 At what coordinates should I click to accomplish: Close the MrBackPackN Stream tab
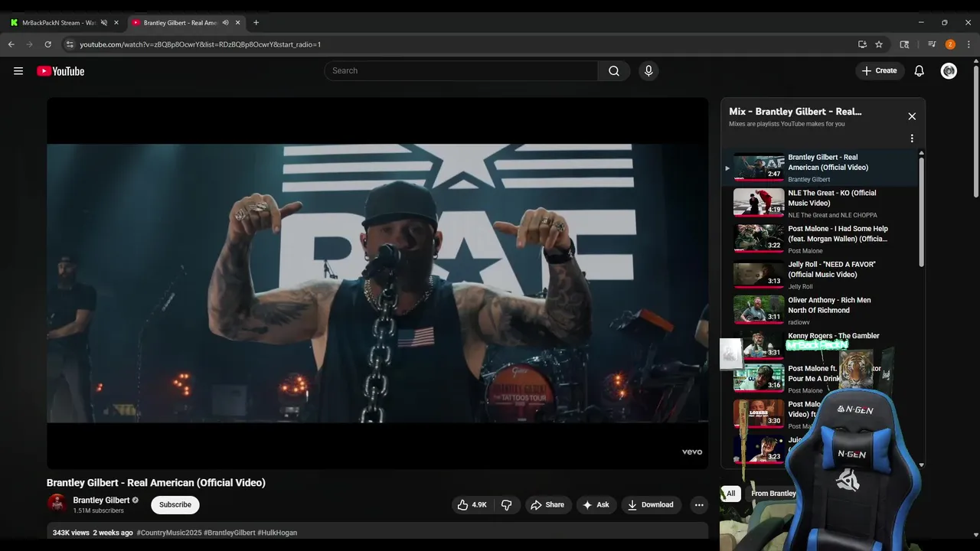point(116,23)
